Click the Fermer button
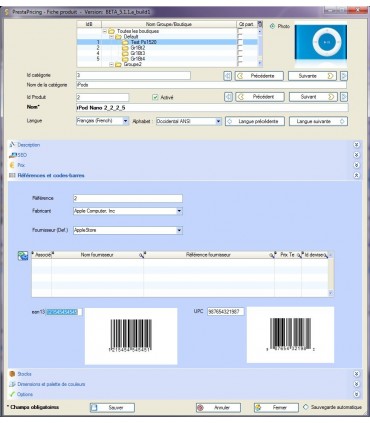This screenshot has height=423, width=370. (x=276, y=408)
